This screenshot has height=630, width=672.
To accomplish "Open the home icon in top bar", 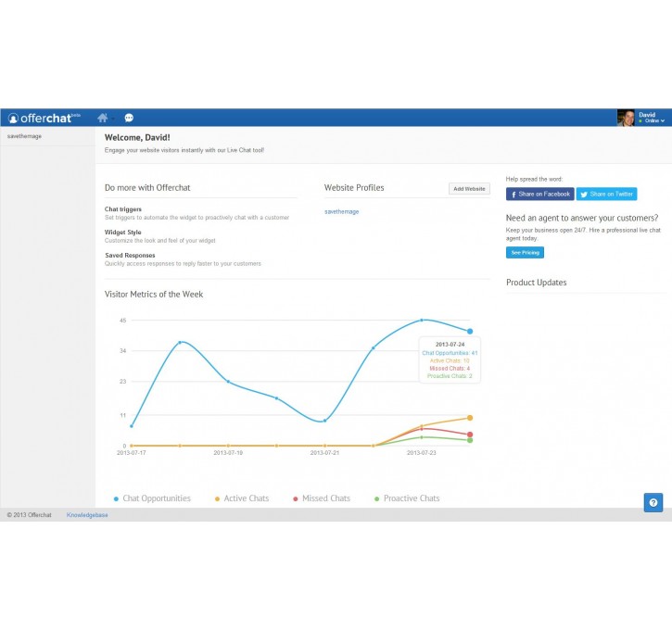I will pos(103,118).
